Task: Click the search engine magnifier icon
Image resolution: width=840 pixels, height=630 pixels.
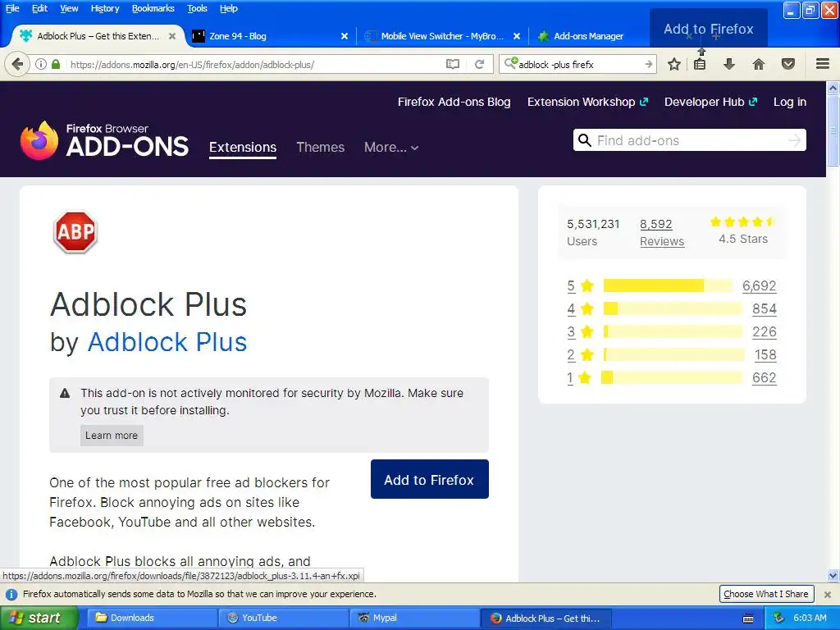Action: tap(511, 63)
